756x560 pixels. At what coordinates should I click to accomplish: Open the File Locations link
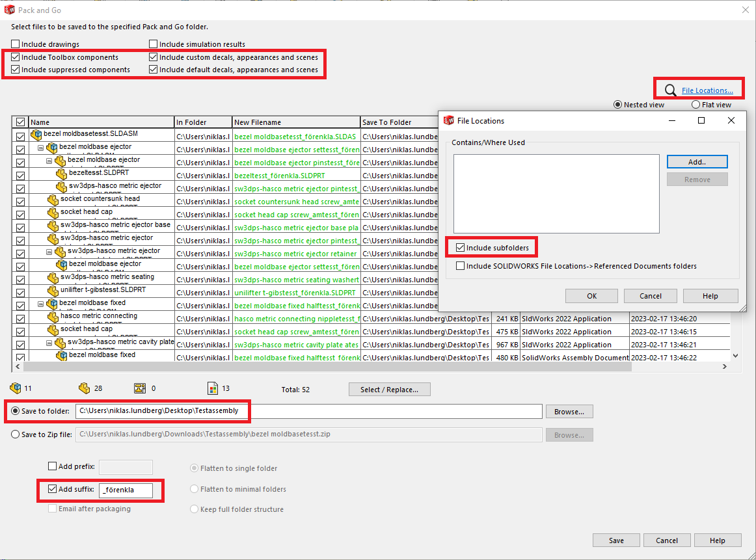pyautogui.click(x=707, y=90)
